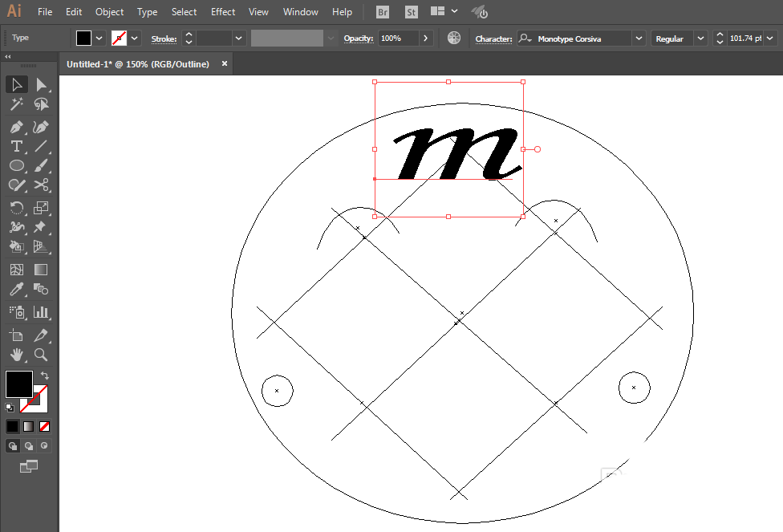Viewport: 783px width, 532px height.
Task: Enable Draw Behind mode
Action: coord(29,445)
